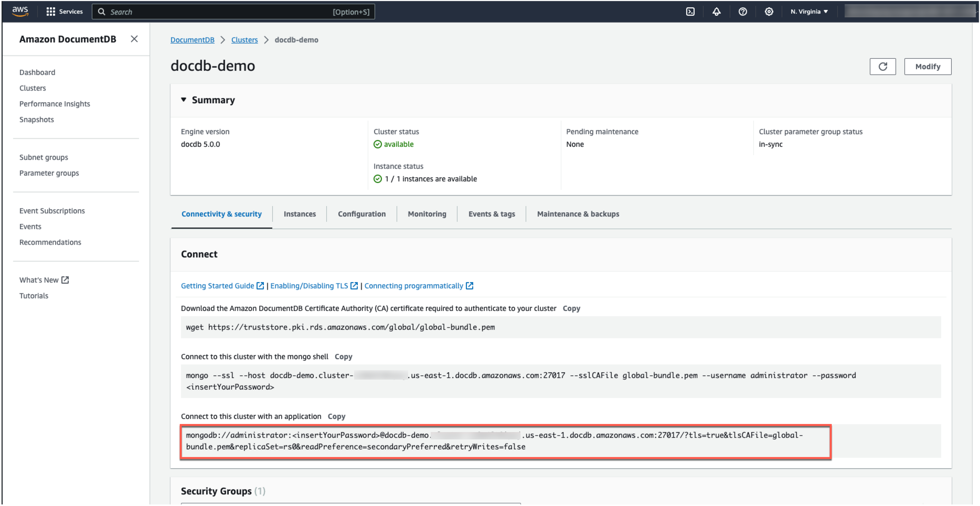
Task: Click the Modify button
Action: [x=928, y=67]
